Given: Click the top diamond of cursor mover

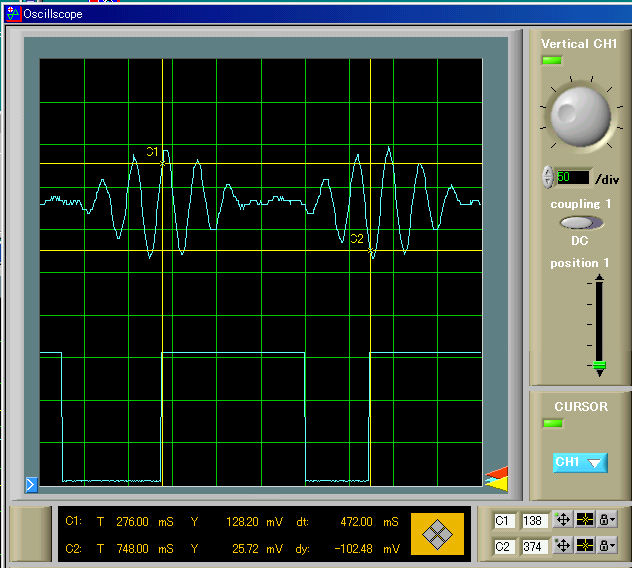Looking at the screenshot, I should [437, 527].
